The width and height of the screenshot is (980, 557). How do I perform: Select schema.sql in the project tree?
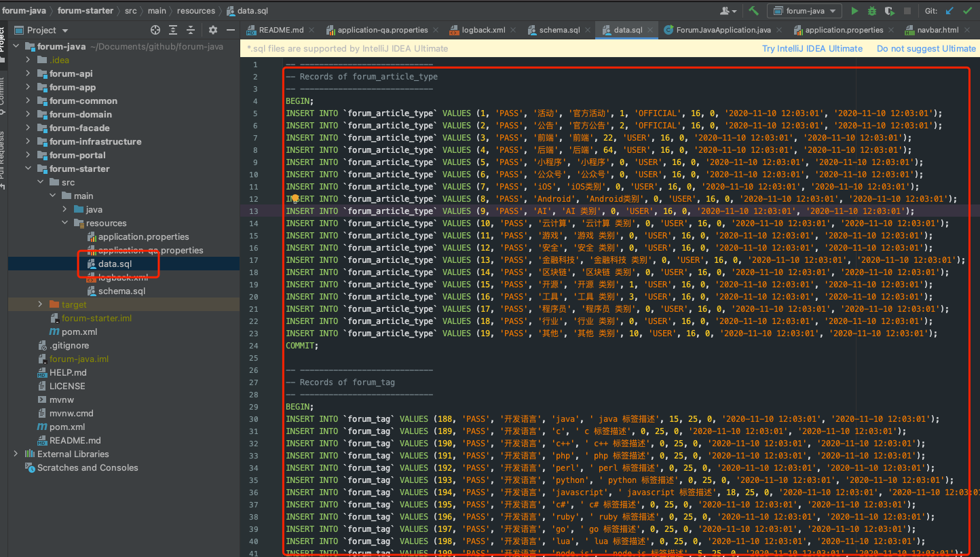121,291
